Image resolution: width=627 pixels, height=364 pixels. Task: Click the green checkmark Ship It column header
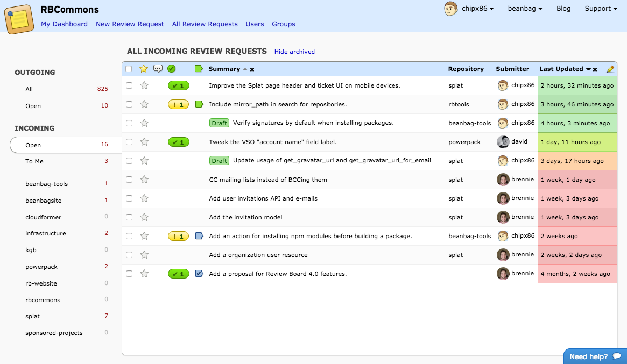[172, 69]
